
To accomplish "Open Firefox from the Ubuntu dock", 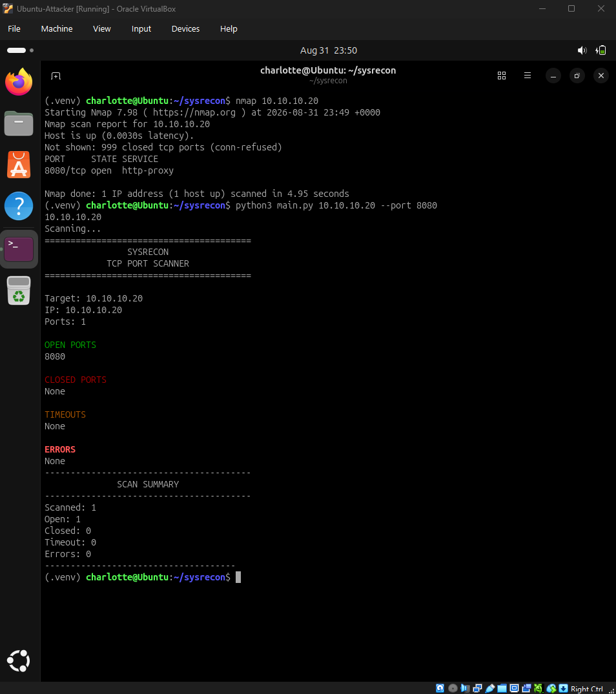I will point(19,82).
